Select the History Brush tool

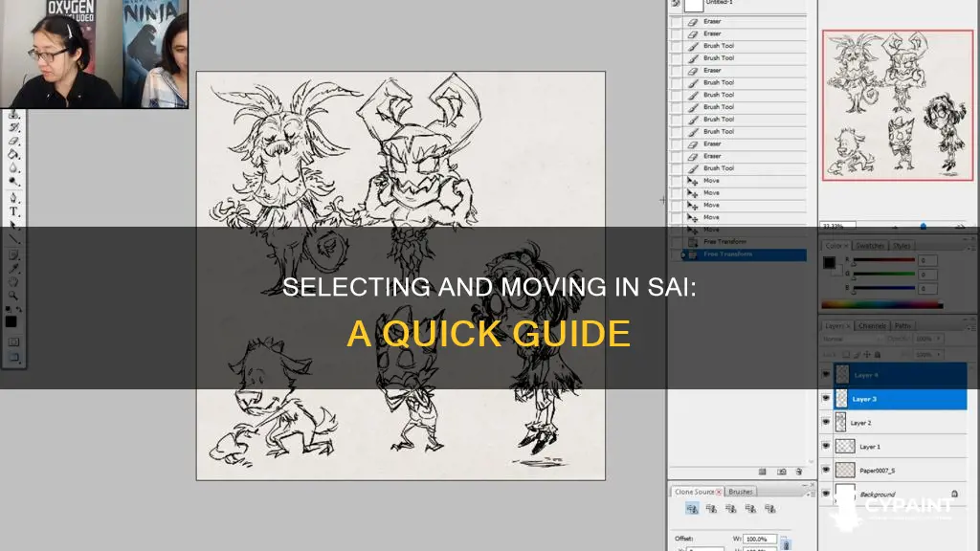coord(14,127)
